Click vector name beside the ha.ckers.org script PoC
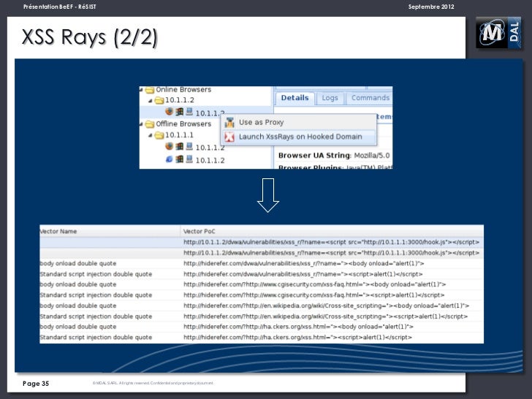This screenshot has width=532, height=399. click(96, 338)
